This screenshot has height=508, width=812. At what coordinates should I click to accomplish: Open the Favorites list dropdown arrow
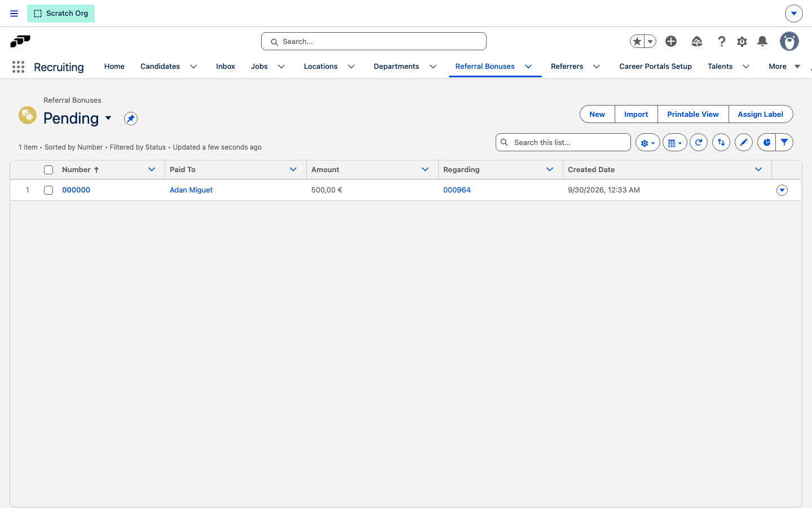tap(650, 41)
